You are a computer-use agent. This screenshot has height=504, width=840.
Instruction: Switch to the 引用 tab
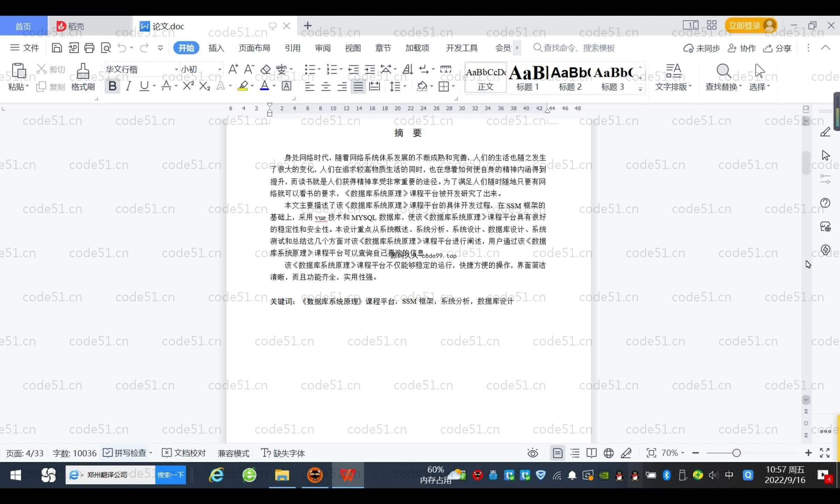pos(293,48)
